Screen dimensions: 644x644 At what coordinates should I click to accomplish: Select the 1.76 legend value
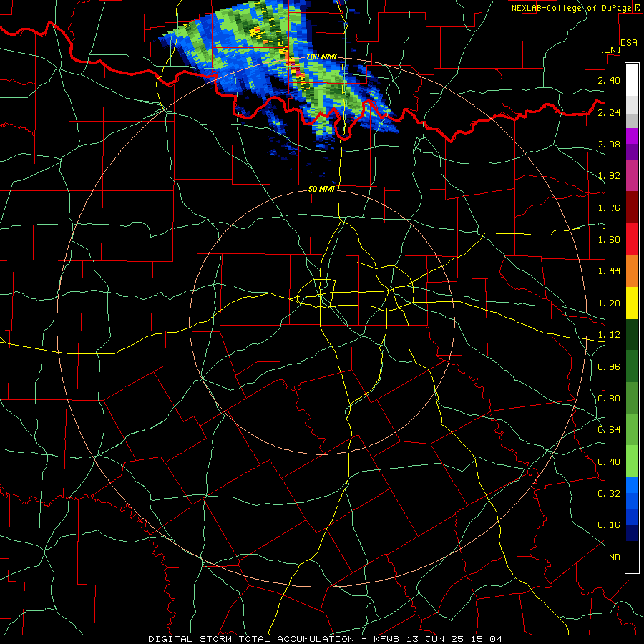click(x=609, y=208)
